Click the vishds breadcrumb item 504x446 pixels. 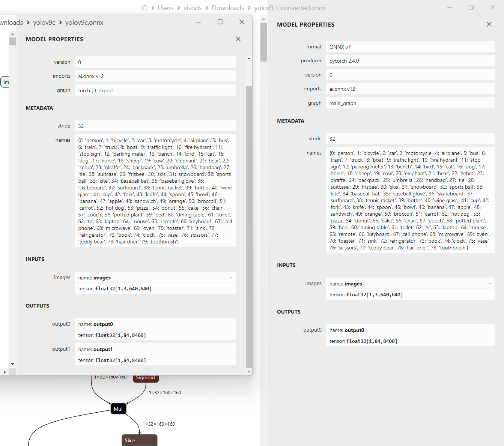pos(193,8)
